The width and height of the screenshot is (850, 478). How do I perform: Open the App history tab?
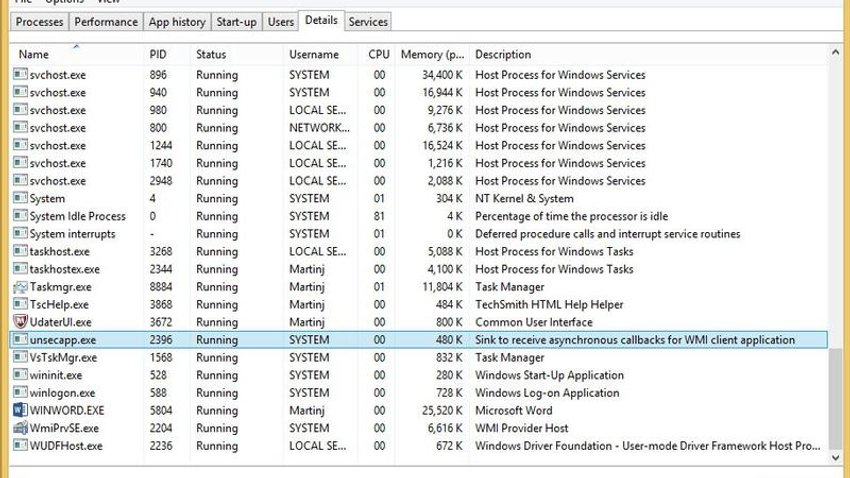177,22
